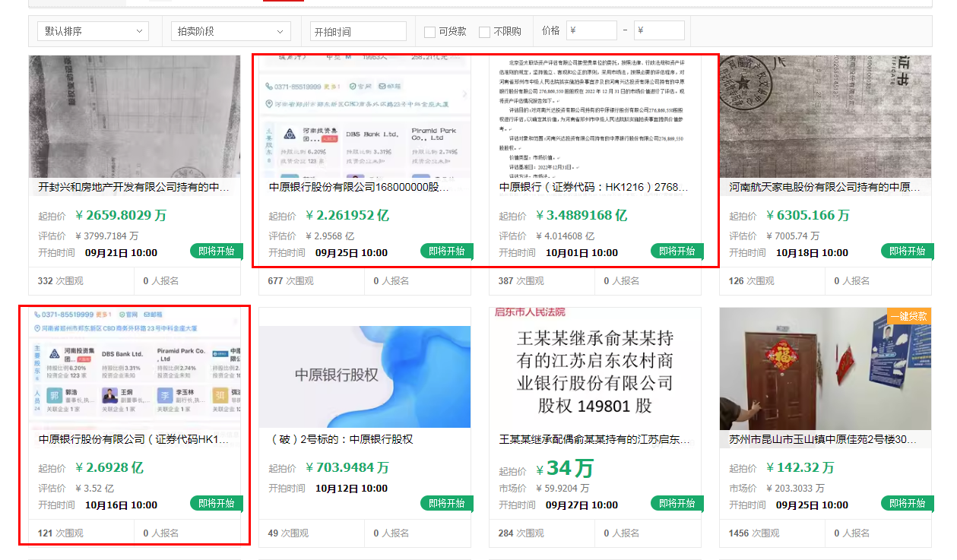
Task: Click the 332 次围观 count
Action: [60, 281]
